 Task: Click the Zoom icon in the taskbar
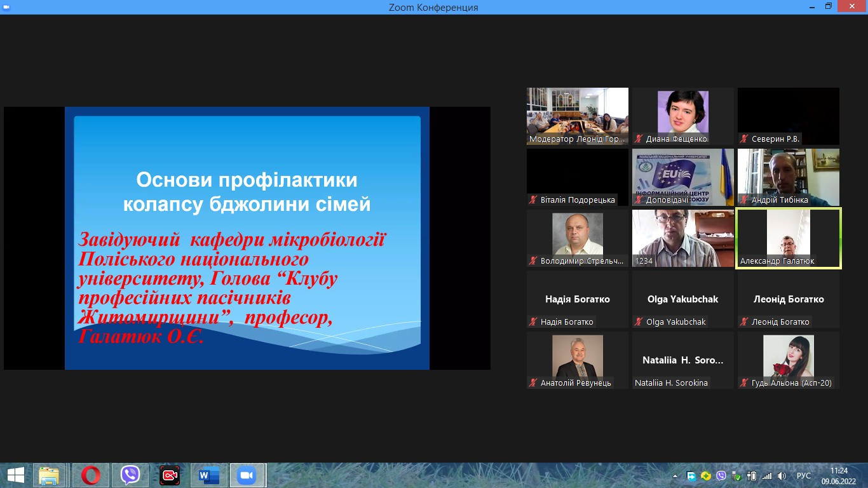[x=247, y=475]
